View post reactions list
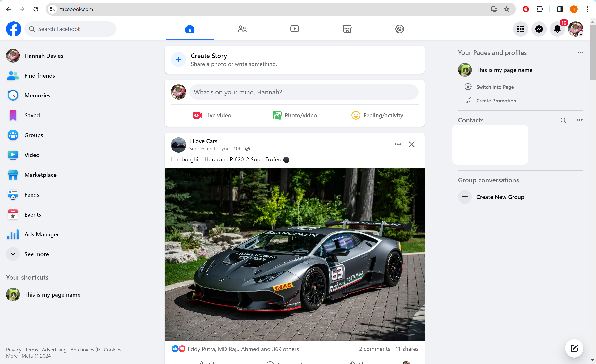 click(235, 349)
